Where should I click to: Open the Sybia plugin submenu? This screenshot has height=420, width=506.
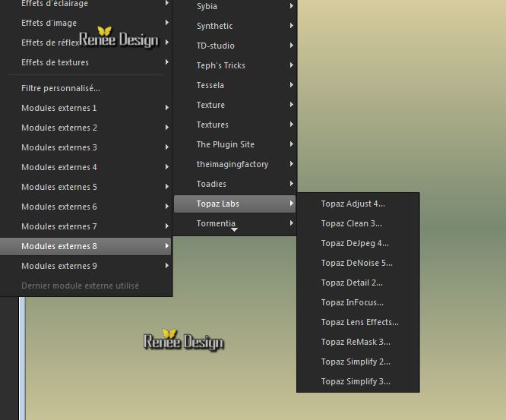(235, 6)
